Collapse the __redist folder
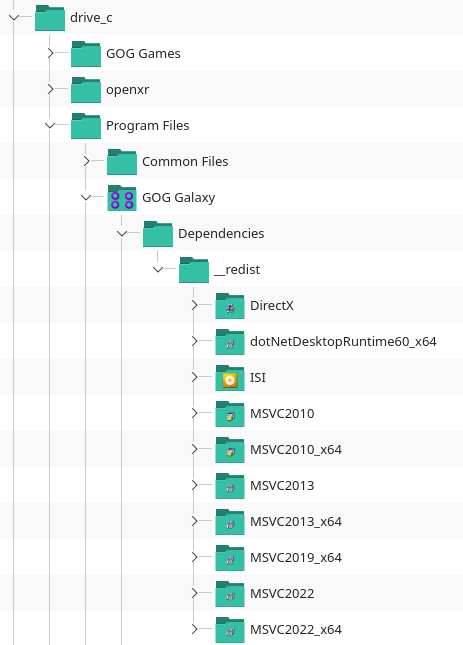The width and height of the screenshot is (463, 645). (158, 269)
